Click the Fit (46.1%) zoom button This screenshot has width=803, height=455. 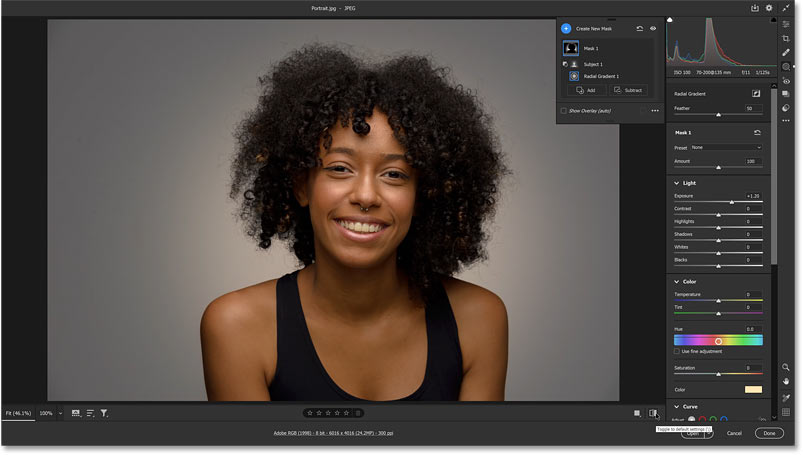point(18,413)
